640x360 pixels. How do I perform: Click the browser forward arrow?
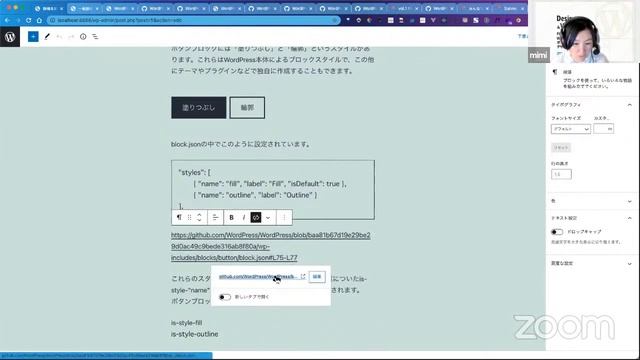(x=18, y=20)
